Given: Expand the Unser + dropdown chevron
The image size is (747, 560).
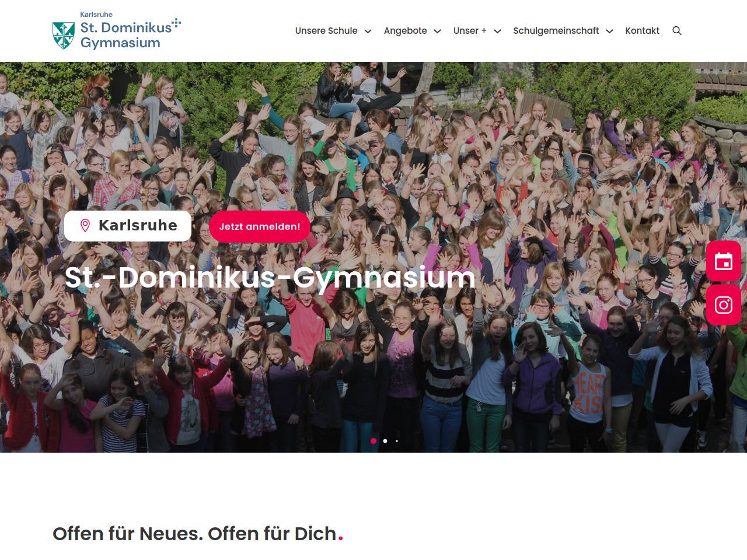Looking at the screenshot, I should tap(497, 32).
